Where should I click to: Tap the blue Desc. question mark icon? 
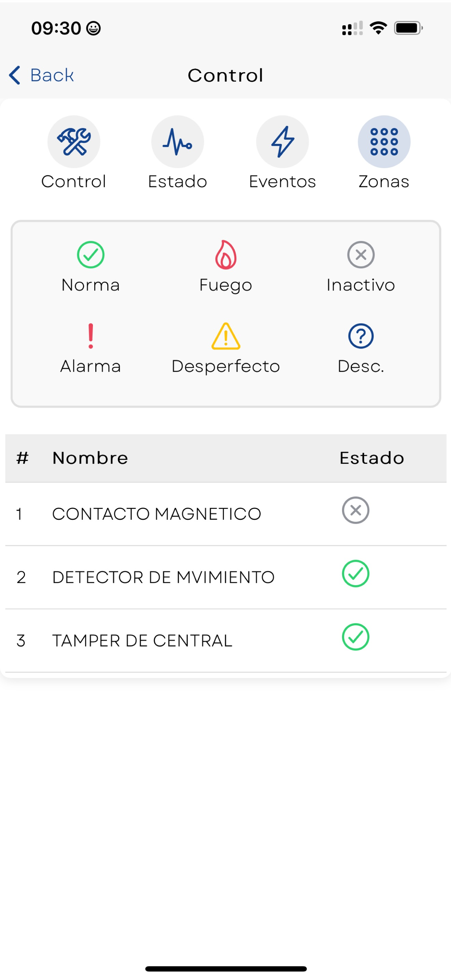[360, 336]
